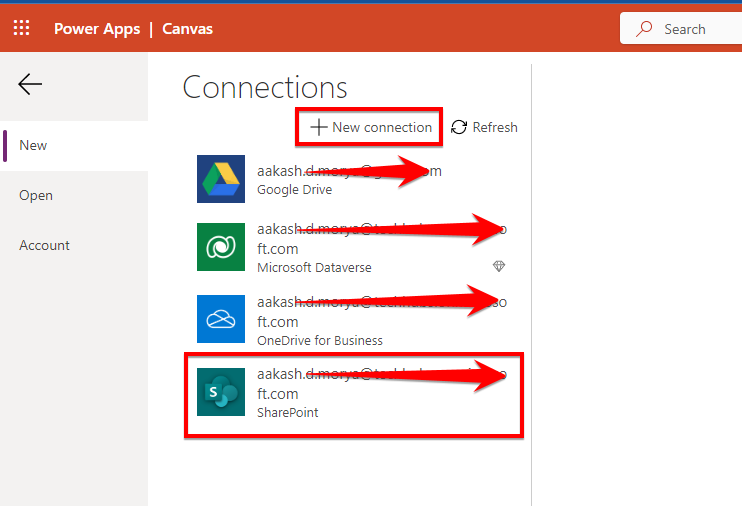Open the app launcher waffle icon
The width and height of the screenshot is (742, 506).
[21, 28]
